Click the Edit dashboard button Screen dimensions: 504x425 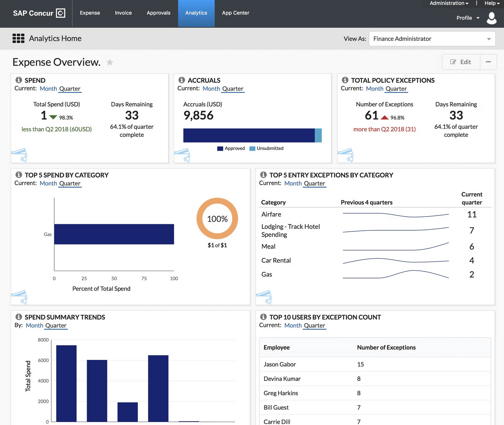point(461,62)
